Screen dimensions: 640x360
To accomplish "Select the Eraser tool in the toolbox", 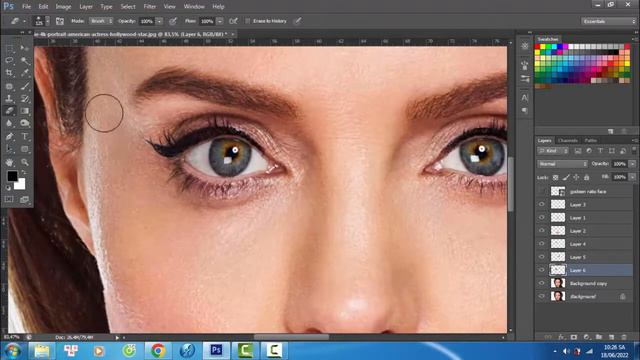I will [x=9, y=111].
